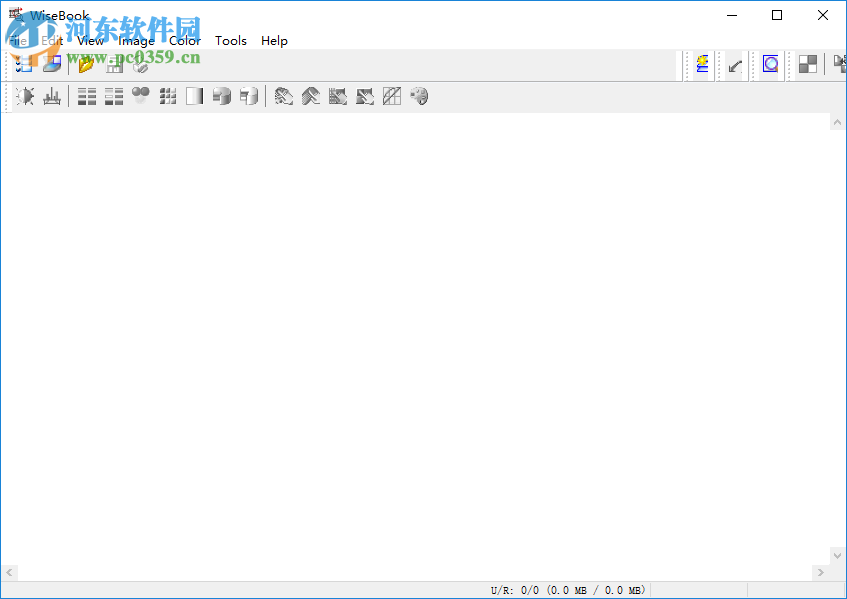Open the Image menu

tap(136, 41)
